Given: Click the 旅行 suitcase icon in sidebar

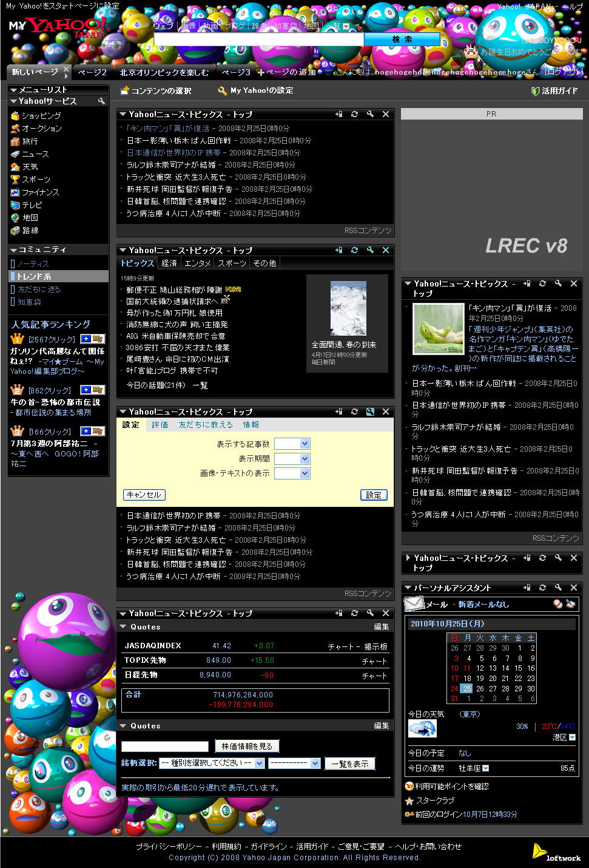Looking at the screenshot, I should pos(15,141).
